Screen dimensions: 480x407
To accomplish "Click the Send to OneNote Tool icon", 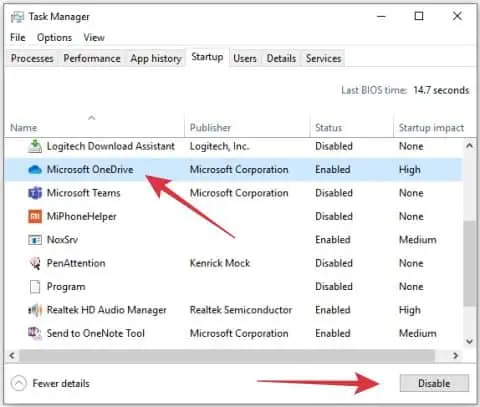I will click(35, 333).
